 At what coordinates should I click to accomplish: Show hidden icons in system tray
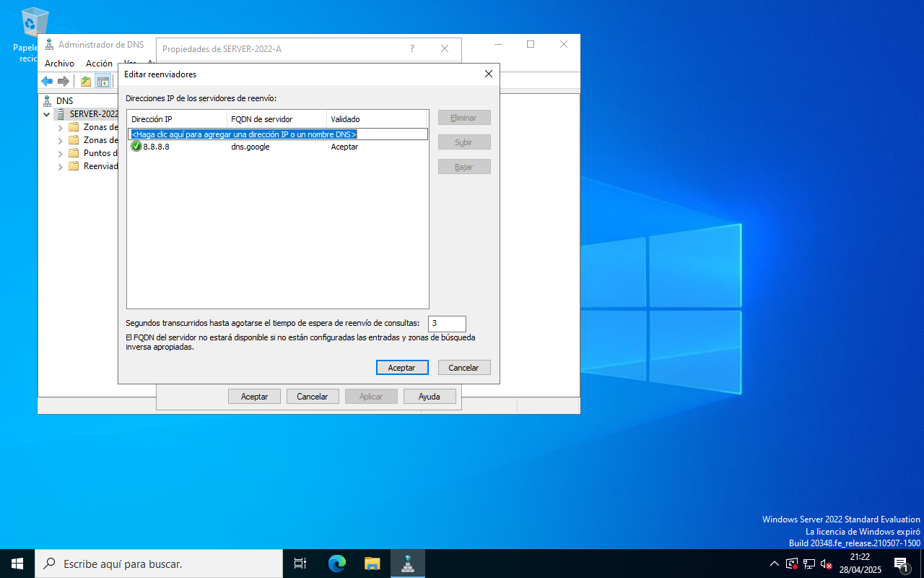[775, 564]
